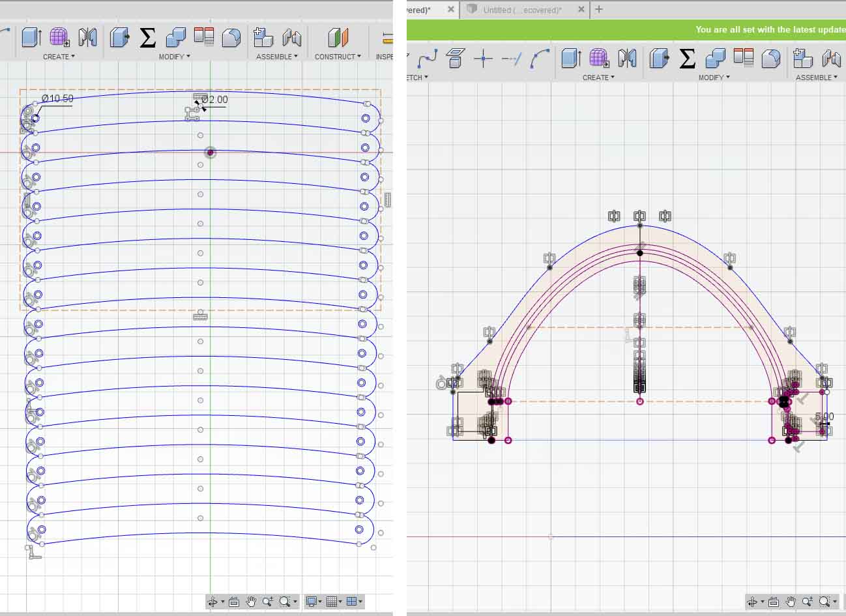This screenshot has width=846, height=616.
Task: Select Sketch Fillet arc tool in right window
Action: (540, 59)
